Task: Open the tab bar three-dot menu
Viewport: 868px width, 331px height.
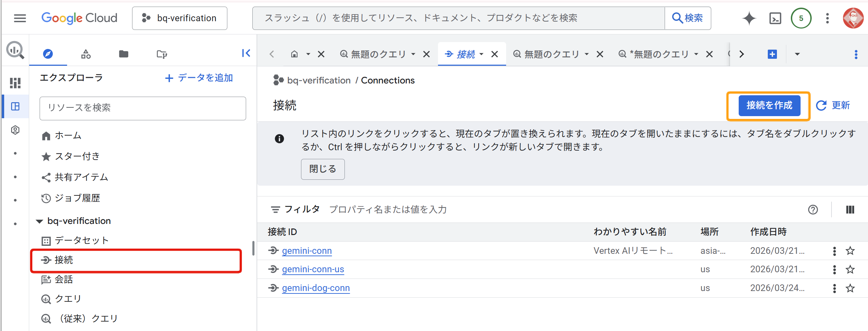Action: [x=856, y=54]
